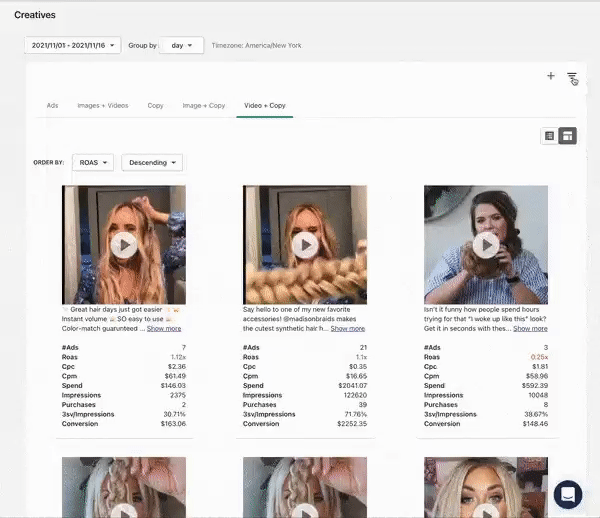Change the Descending sort direction dropdown
The height and width of the screenshot is (518, 600).
(153, 162)
